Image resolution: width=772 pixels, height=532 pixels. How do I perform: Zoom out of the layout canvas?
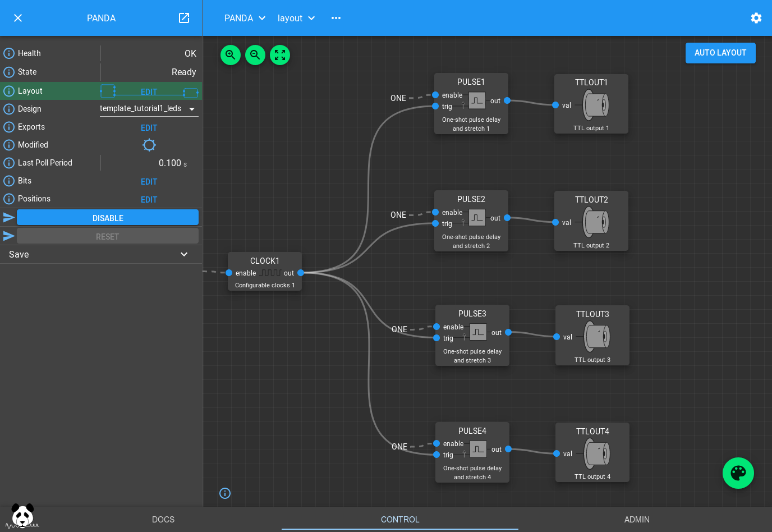click(x=255, y=55)
